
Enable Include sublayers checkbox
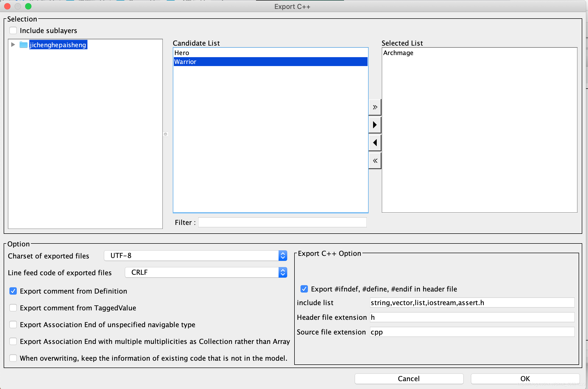pos(13,31)
